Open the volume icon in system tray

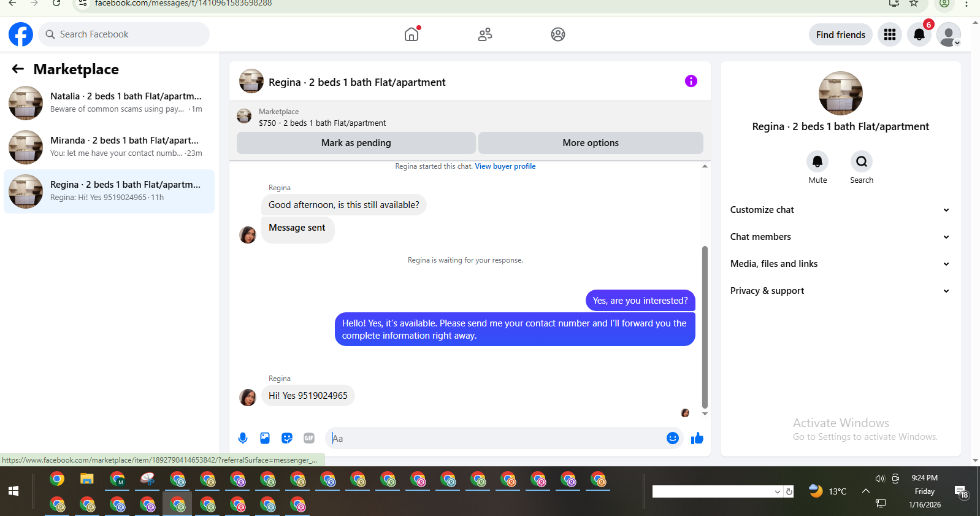coord(880,479)
